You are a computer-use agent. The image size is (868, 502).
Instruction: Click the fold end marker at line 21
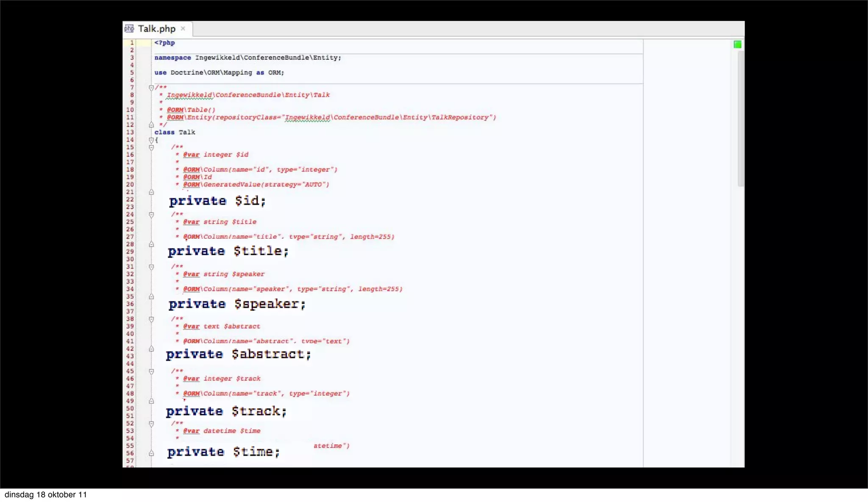[x=151, y=192]
